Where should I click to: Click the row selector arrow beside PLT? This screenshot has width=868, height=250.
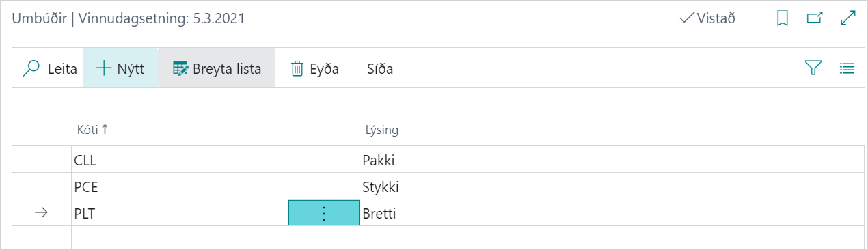point(42,213)
